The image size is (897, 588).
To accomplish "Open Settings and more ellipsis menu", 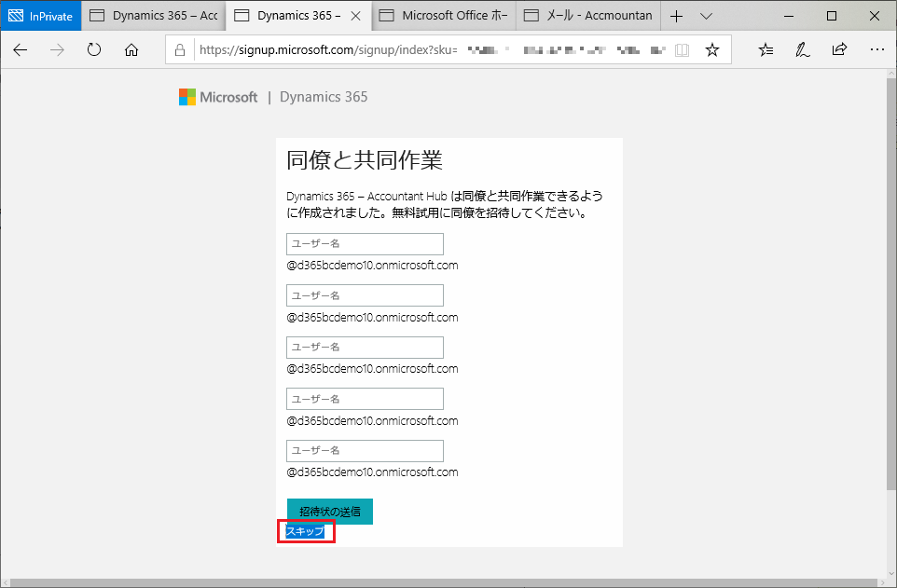I will pyautogui.click(x=876, y=50).
